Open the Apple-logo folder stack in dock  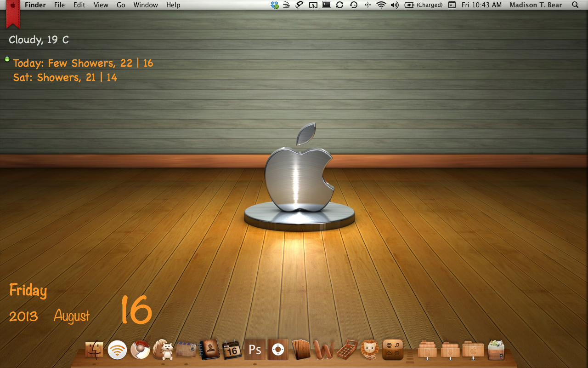[x=473, y=351]
